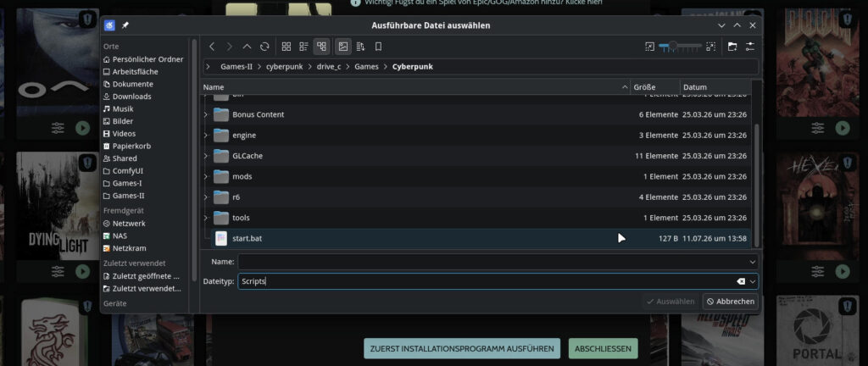Open Netzkram remote location

click(125, 248)
